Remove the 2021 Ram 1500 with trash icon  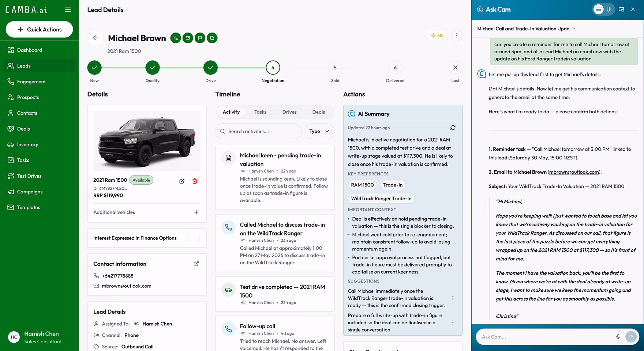click(x=195, y=181)
